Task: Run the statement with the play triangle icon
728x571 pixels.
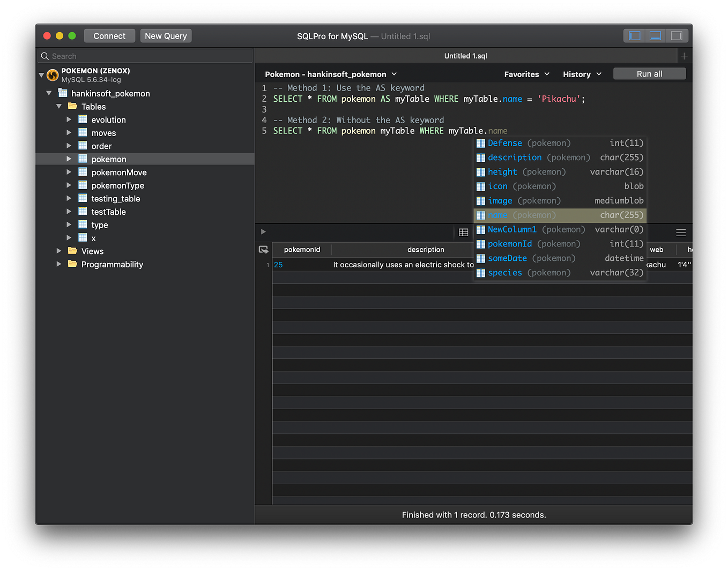Action: (x=263, y=231)
